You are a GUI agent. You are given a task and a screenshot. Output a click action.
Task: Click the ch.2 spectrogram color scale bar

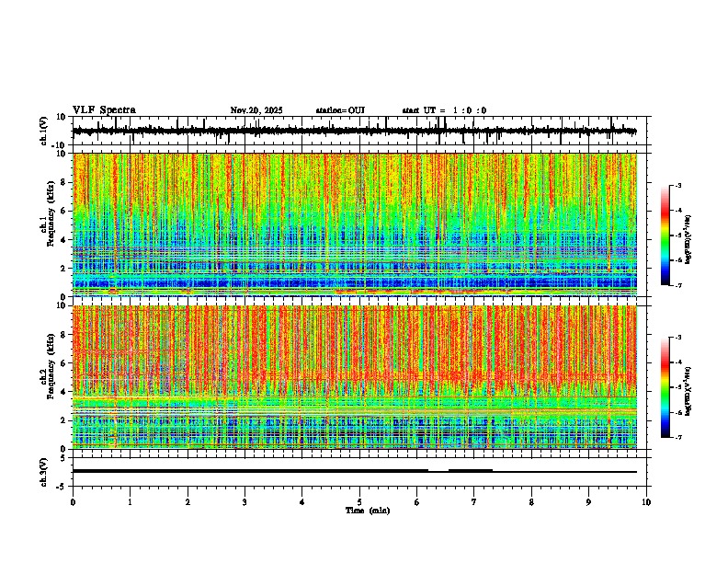665,387
